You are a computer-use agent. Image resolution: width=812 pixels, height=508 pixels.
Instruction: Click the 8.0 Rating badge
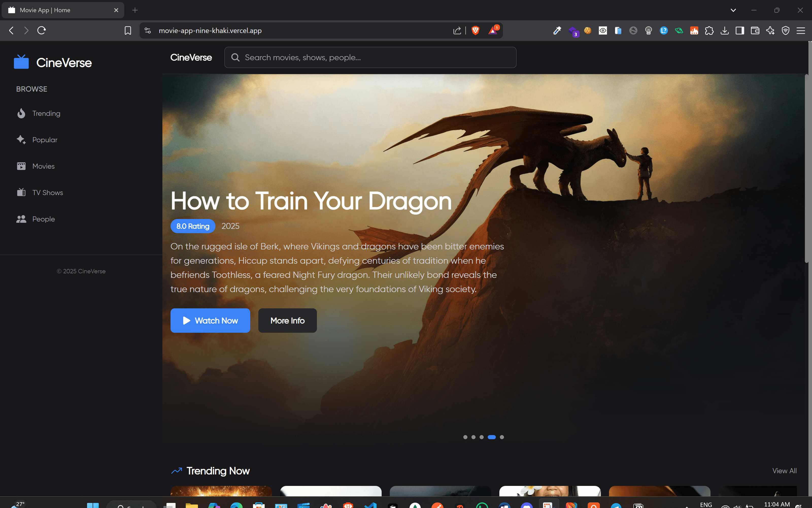(x=193, y=226)
